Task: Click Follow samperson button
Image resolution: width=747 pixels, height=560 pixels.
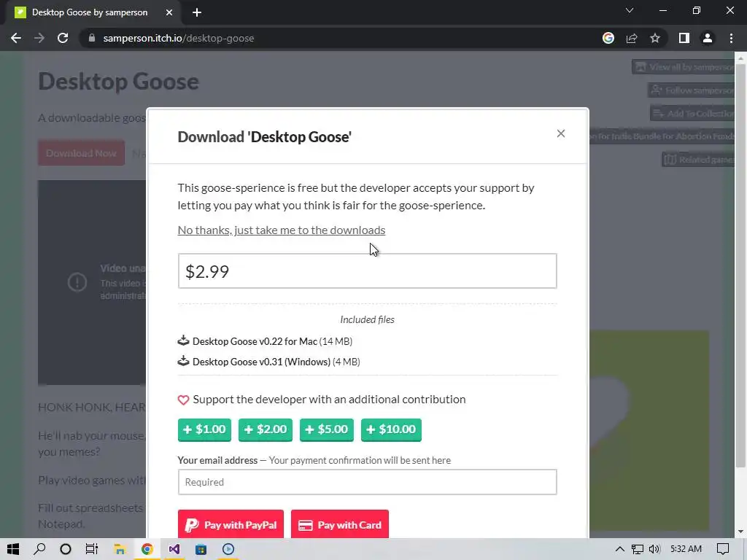Action: (692, 90)
